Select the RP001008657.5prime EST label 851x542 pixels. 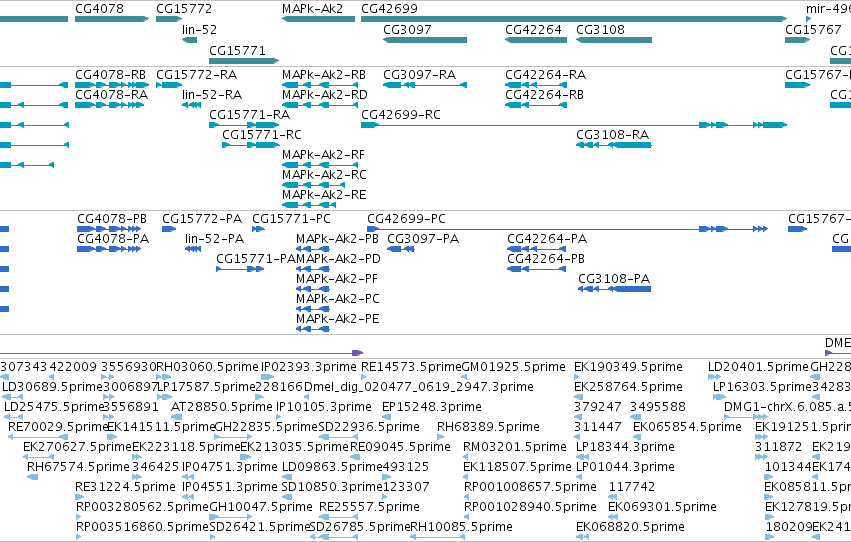(530, 487)
